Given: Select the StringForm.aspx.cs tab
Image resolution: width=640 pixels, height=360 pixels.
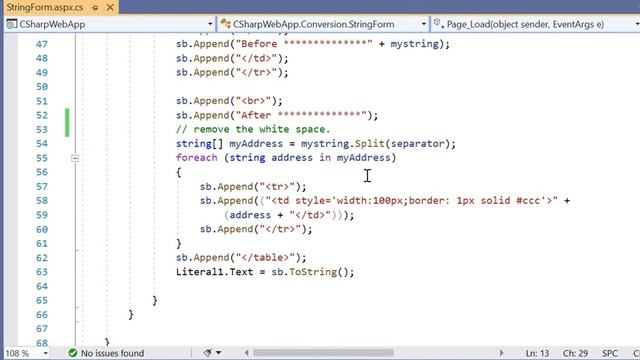Looking at the screenshot, I should click(44, 7).
